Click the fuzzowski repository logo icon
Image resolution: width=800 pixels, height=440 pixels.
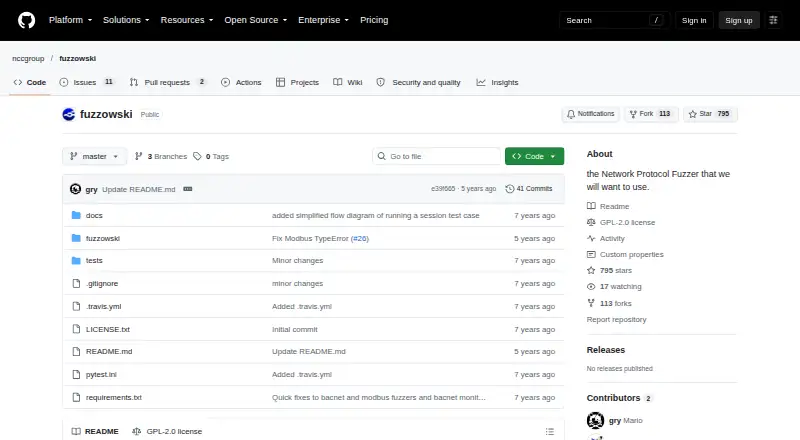[x=69, y=114]
